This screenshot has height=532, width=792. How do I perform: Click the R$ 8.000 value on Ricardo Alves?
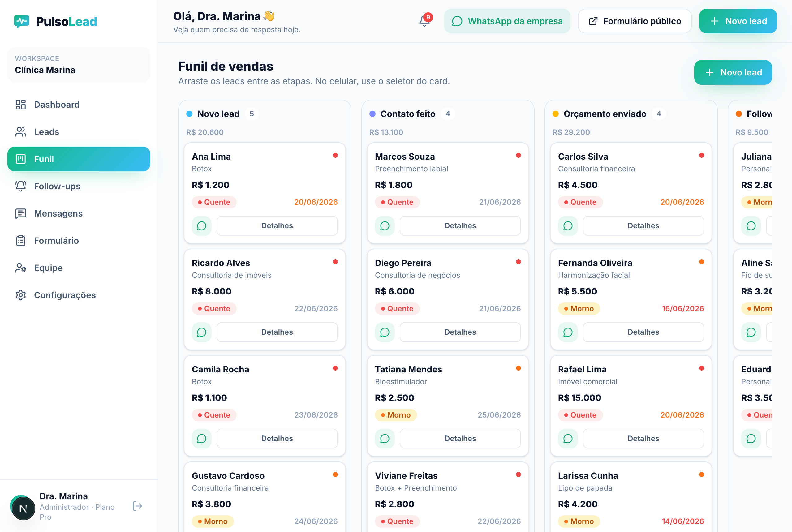pyautogui.click(x=212, y=291)
